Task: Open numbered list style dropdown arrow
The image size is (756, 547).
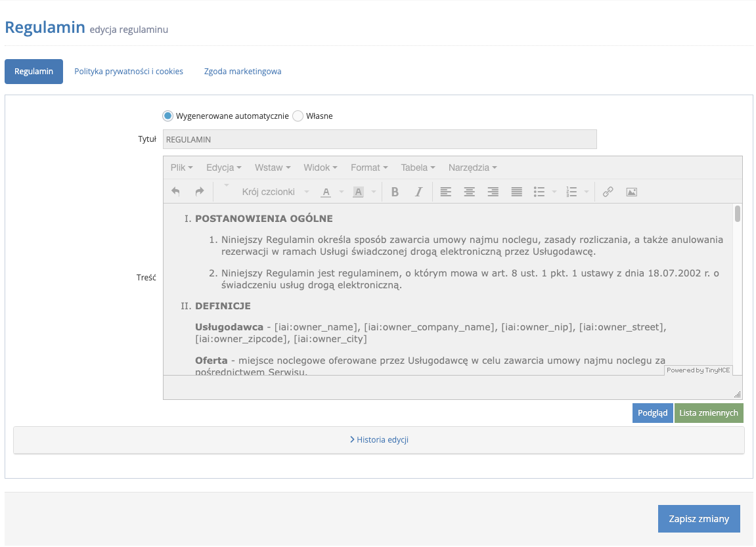Action: (x=587, y=192)
